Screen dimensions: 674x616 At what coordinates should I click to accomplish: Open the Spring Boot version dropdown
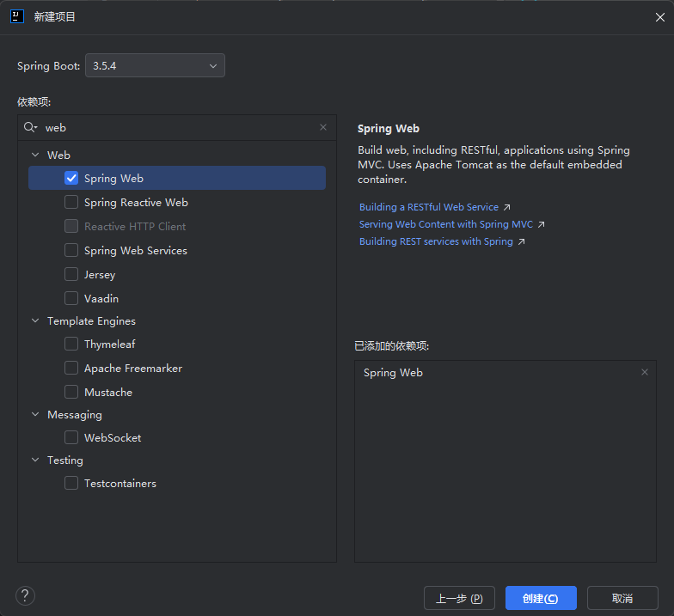[x=155, y=65]
